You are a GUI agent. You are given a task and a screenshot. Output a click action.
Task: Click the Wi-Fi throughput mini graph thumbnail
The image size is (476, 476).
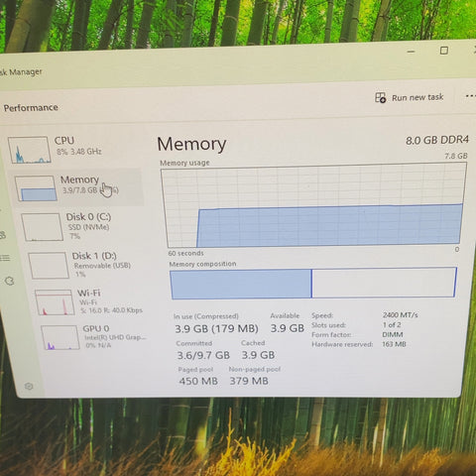pyautogui.click(x=55, y=302)
